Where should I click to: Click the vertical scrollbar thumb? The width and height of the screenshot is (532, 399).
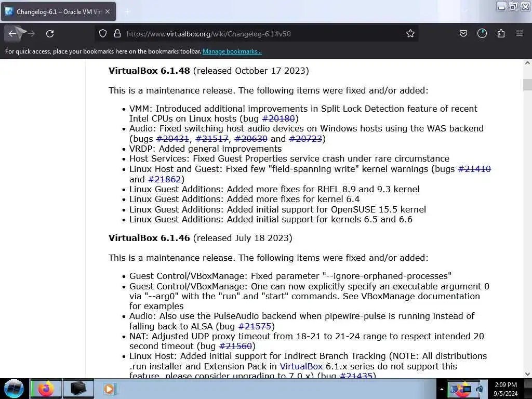527,85
